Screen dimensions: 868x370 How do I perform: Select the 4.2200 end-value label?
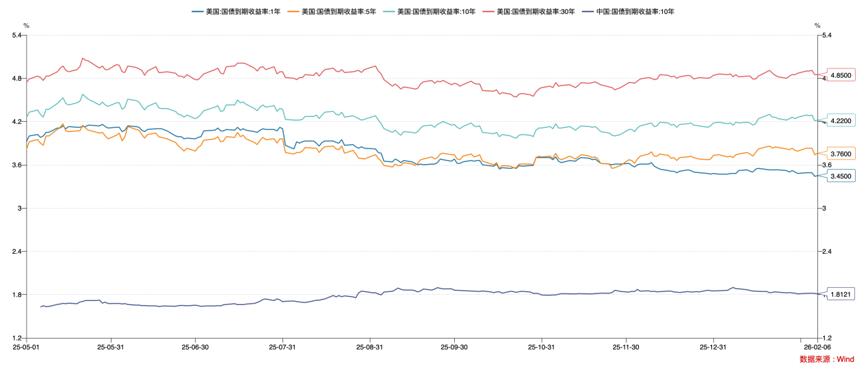(x=841, y=121)
